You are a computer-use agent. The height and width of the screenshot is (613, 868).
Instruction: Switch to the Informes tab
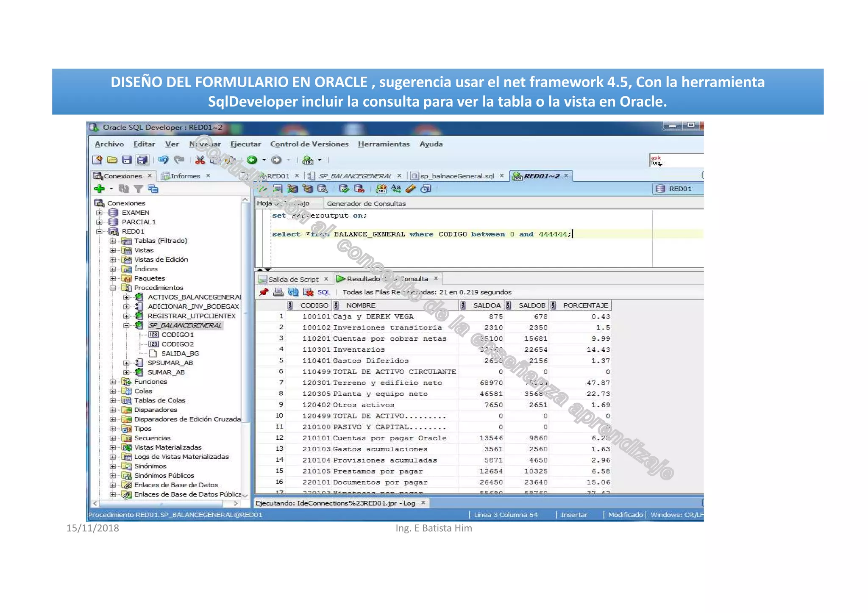pos(185,176)
